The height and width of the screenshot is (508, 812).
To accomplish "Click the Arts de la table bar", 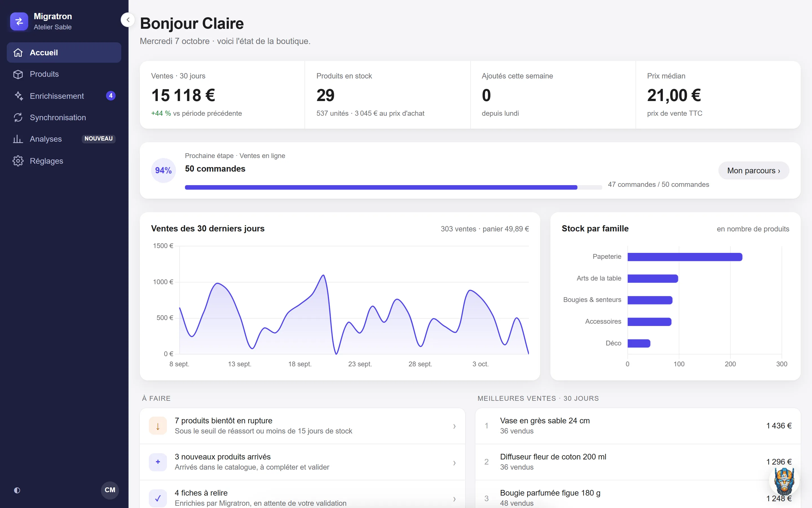I will click(653, 279).
